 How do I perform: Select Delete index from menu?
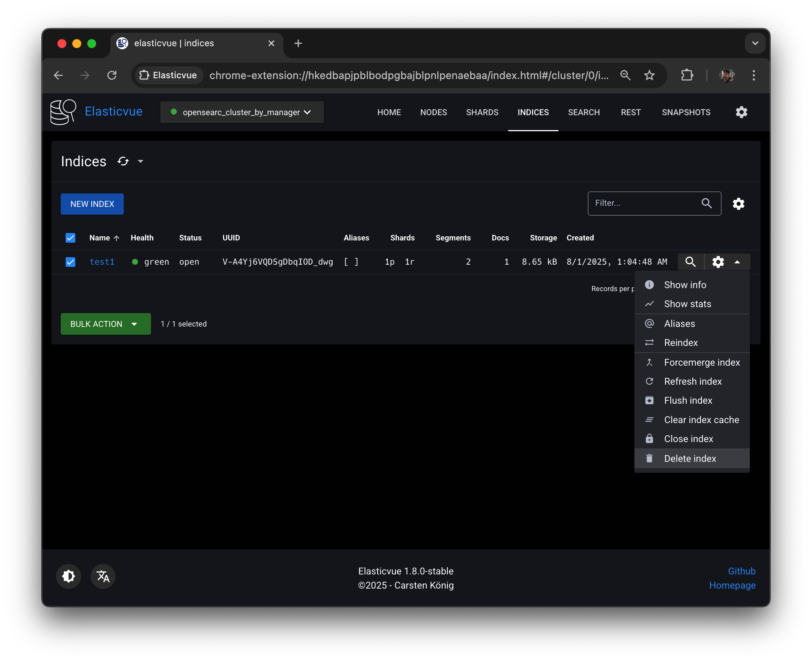[x=690, y=458]
